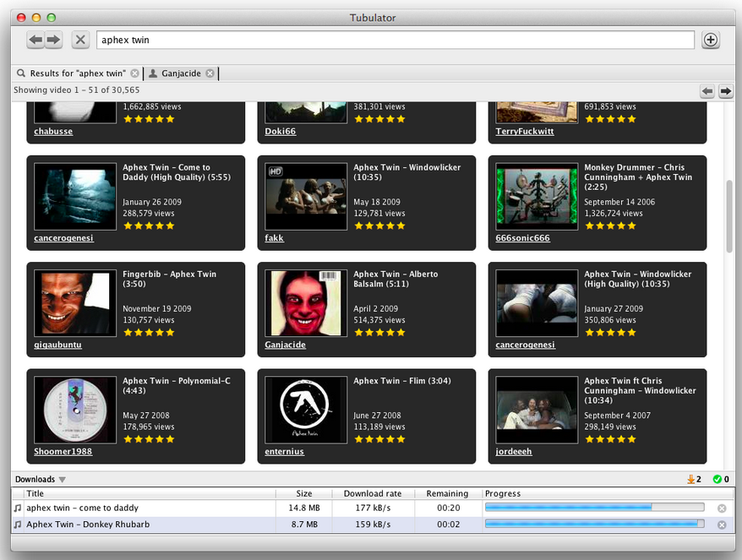
Task: Click the green zoom window button
Action: pyautogui.click(x=51, y=18)
